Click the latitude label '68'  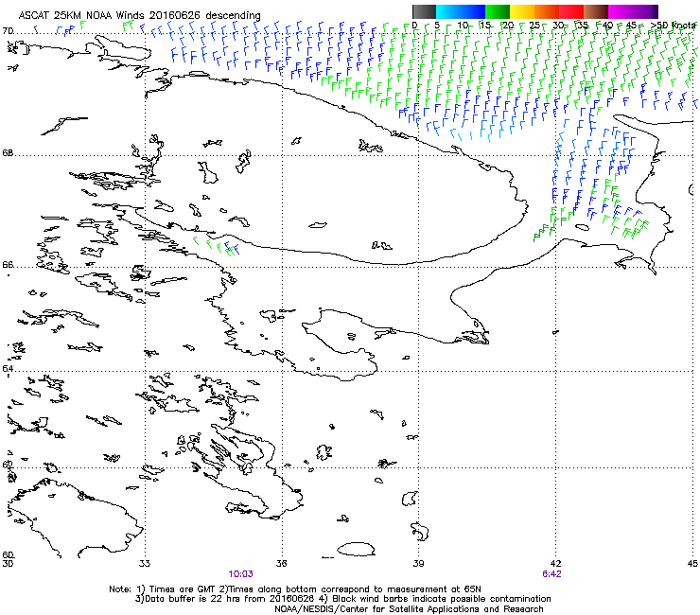(8, 153)
